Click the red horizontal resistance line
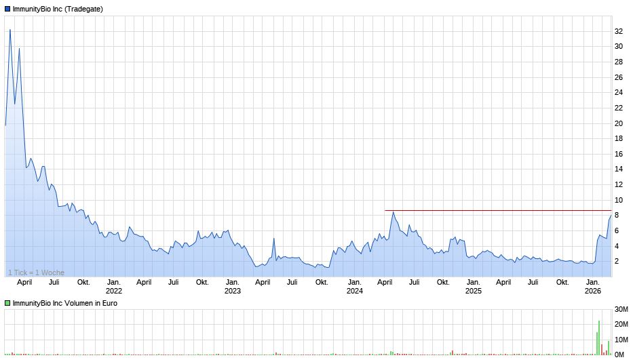The width and height of the screenshot is (633, 364). click(495, 211)
